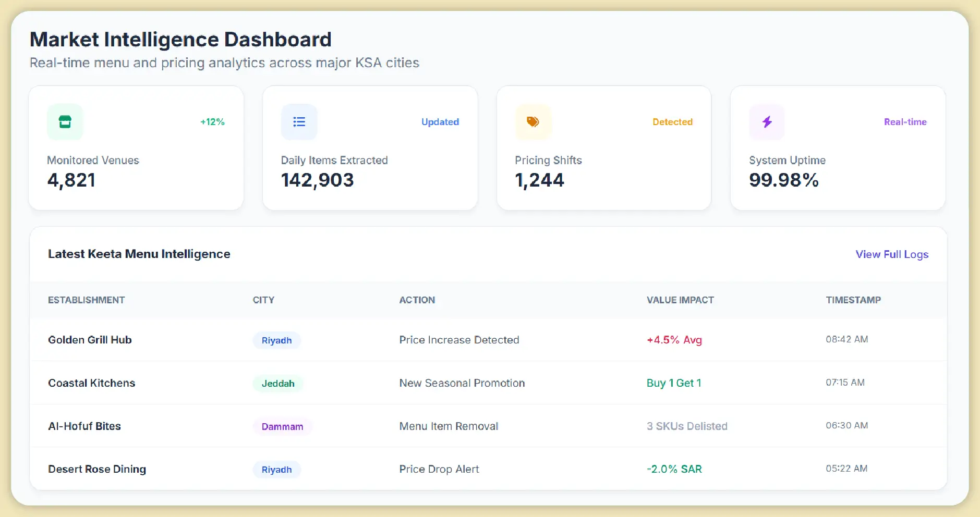Image resolution: width=980 pixels, height=517 pixels.
Task: Click the orange tags icon for Pricing Shifts
Action: (533, 122)
